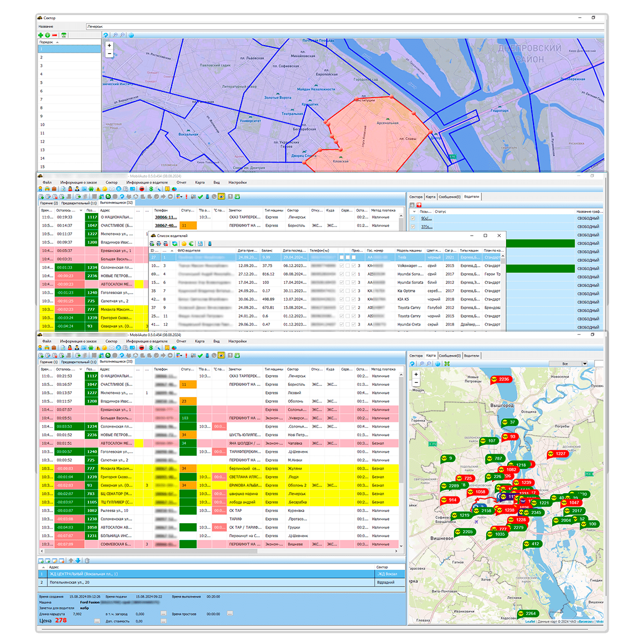Image resolution: width=644 pixels, height=644 pixels.
Task: Open the Сектора tab in the bottom window
Action: click(x=416, y=356)
